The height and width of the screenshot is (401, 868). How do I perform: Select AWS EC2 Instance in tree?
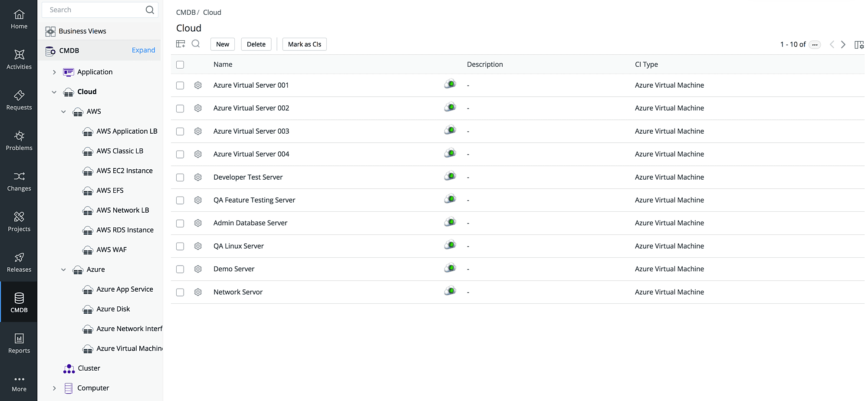[124, 171]
